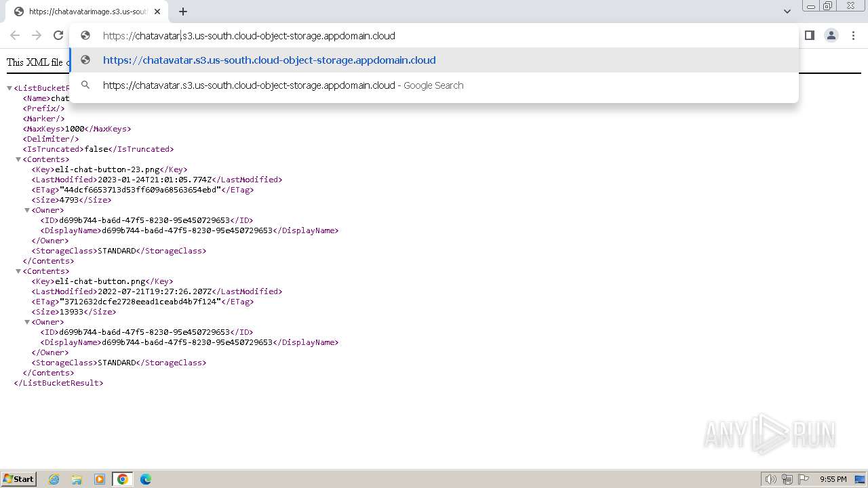
Task: Click the Marker empty tag
Action: coord(43,119)
